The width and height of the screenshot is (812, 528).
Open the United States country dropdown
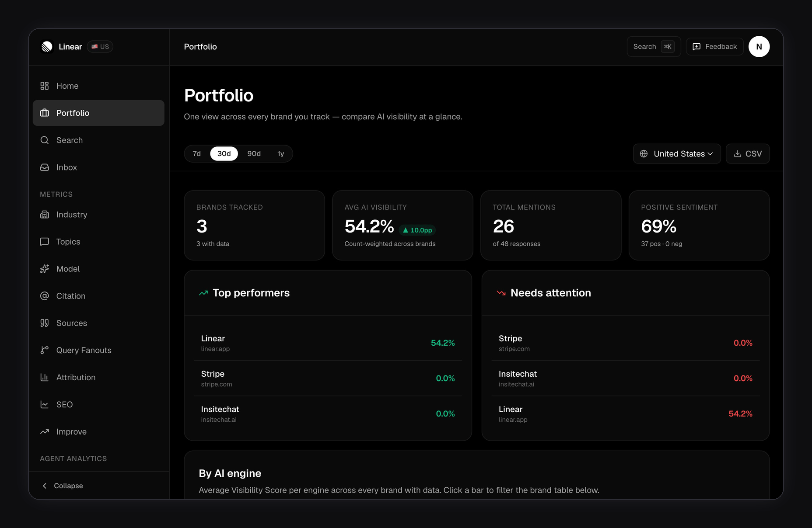coord(677,153)
